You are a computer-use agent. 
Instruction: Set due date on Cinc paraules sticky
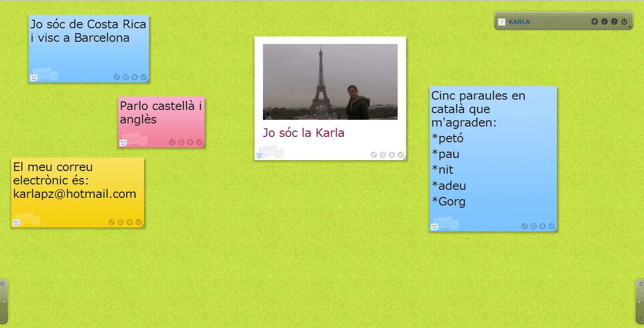pos(534,226)
